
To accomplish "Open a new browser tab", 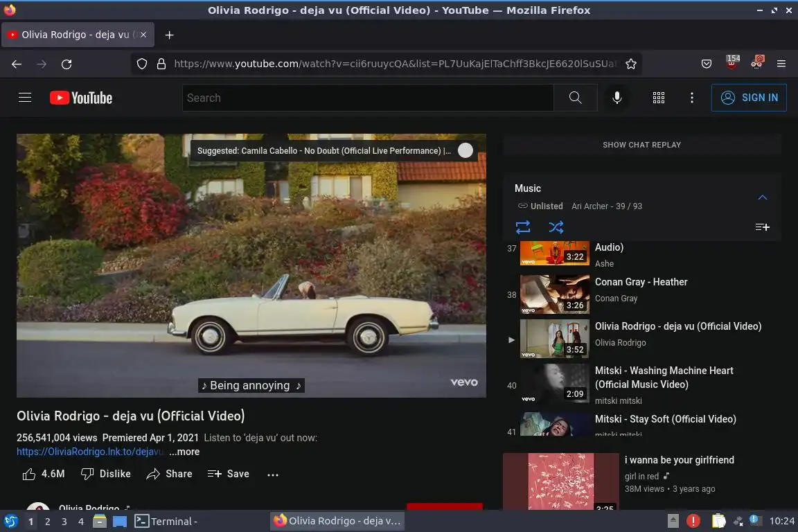I will 170,35.
